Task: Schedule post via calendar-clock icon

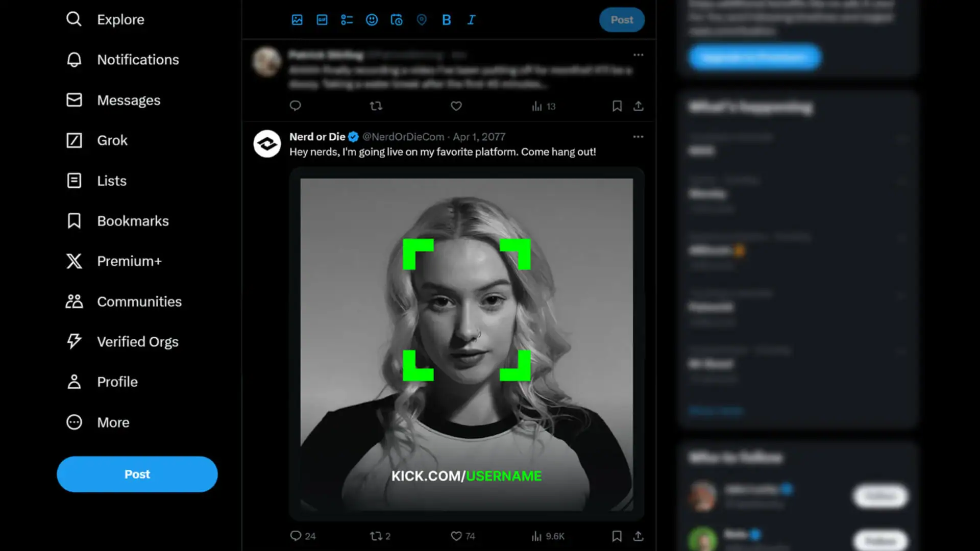Action: pos(397,20)
